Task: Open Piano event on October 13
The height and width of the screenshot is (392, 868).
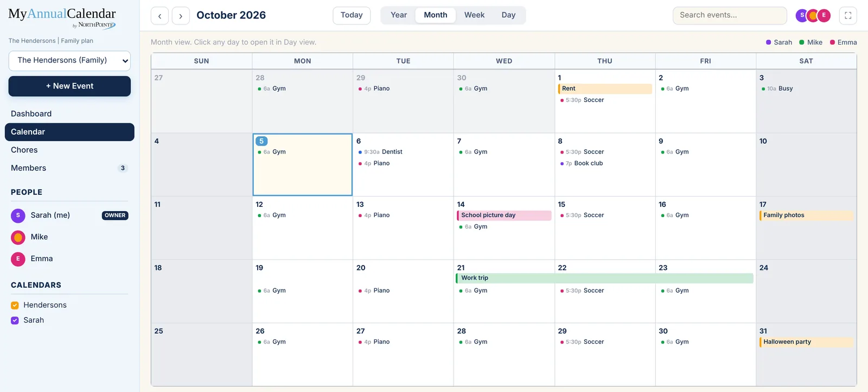Action: pos(374,216)
